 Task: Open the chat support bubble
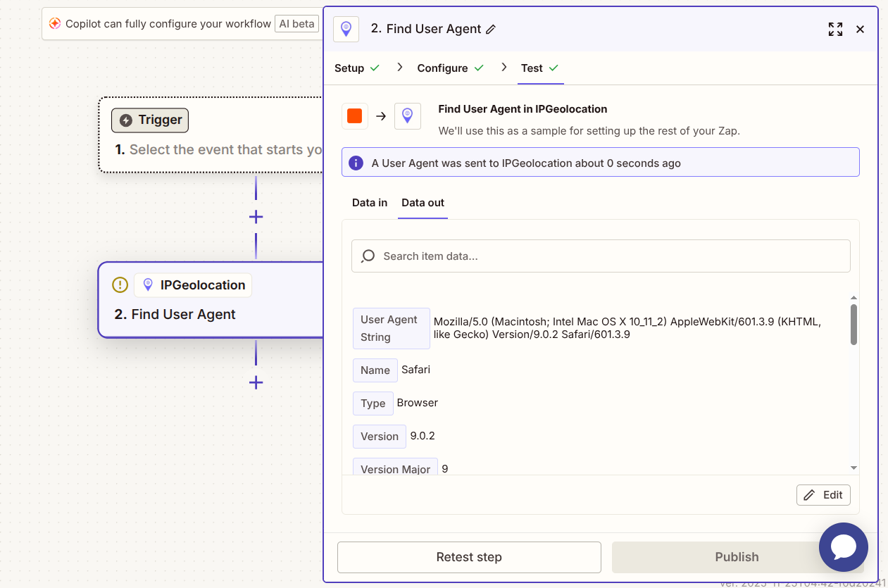tap(843, 547)
